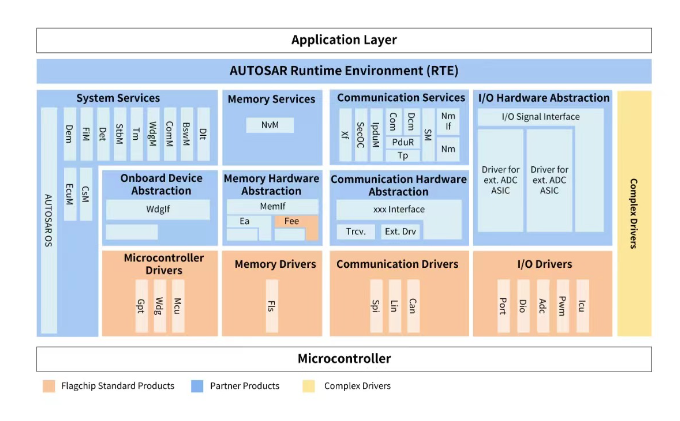Click the Fls memory driver block

tap(272, 306)
